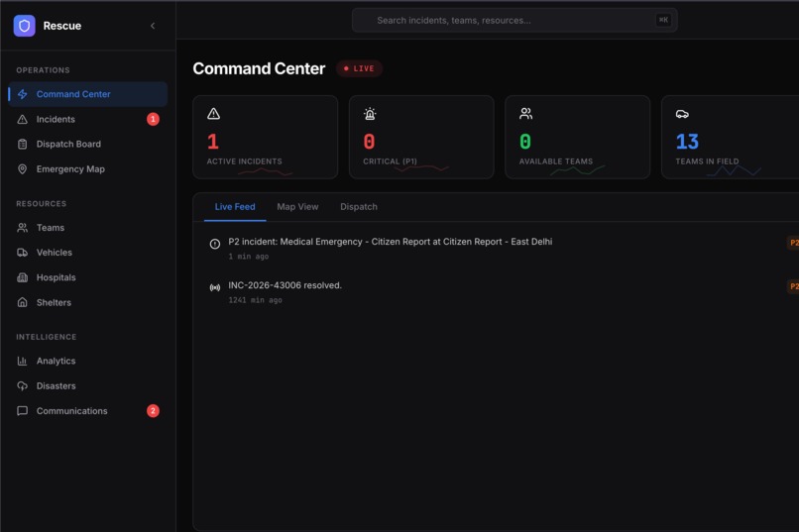This screenshot has width=799, height=532.
Task: Open the Active Incidents stat card
Action: (x=266, y=137)
